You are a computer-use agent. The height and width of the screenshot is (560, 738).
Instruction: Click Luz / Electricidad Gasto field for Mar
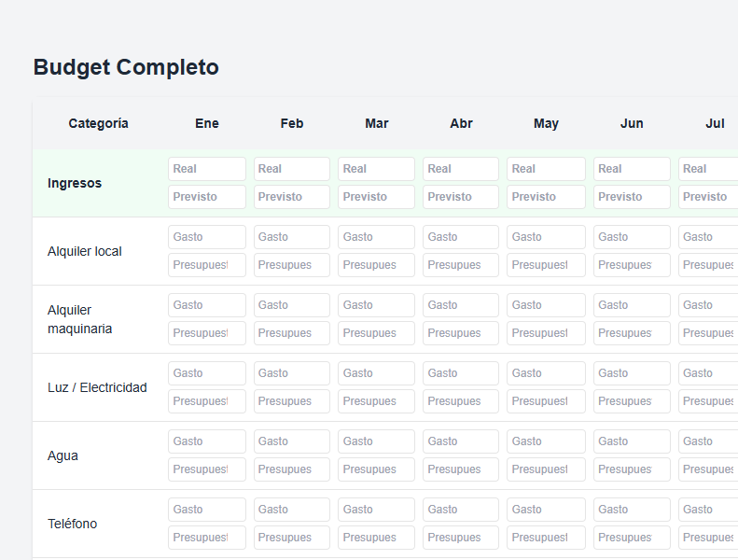pos(376,373)
